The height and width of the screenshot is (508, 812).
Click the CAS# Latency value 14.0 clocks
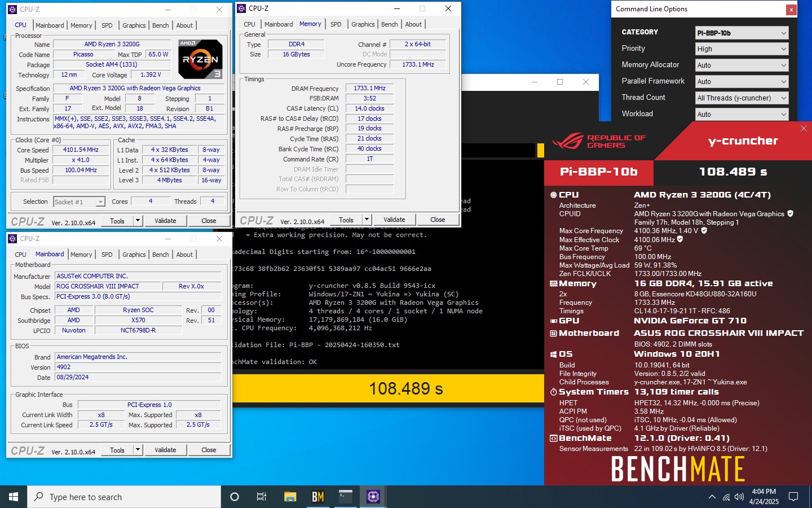click(x=369, y=108)
